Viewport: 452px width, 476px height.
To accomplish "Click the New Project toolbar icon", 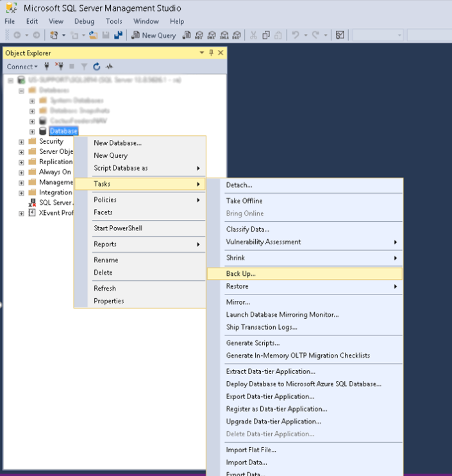I will (54, 35).
